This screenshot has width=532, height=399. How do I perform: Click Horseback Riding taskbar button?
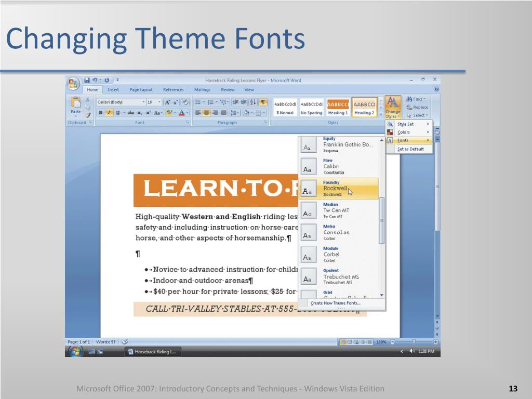point(153,352)
